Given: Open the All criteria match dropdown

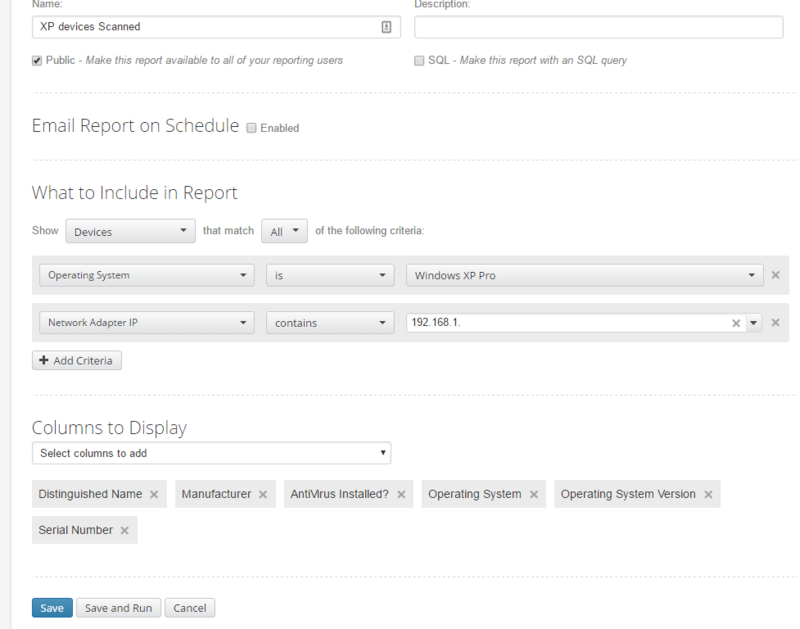Looking at the screenshot, I should (x=284, y=230).
